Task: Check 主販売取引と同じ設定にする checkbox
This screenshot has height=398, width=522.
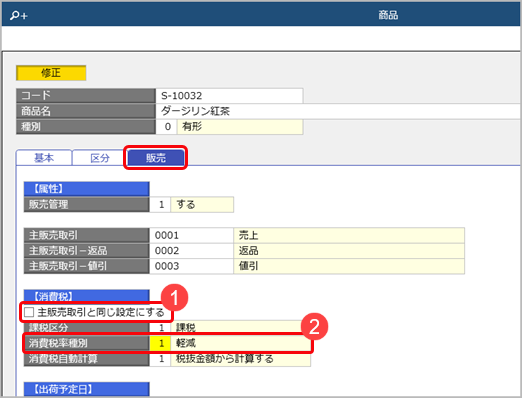Action: pyautogui.click(x=29, y=312)
